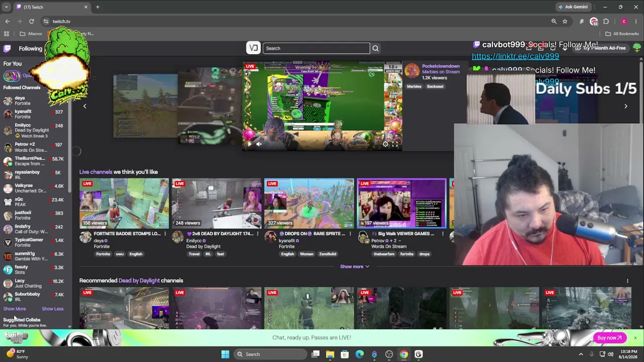
Task: Open the linktr.ee/calv999 link
Action: [515, 56]
